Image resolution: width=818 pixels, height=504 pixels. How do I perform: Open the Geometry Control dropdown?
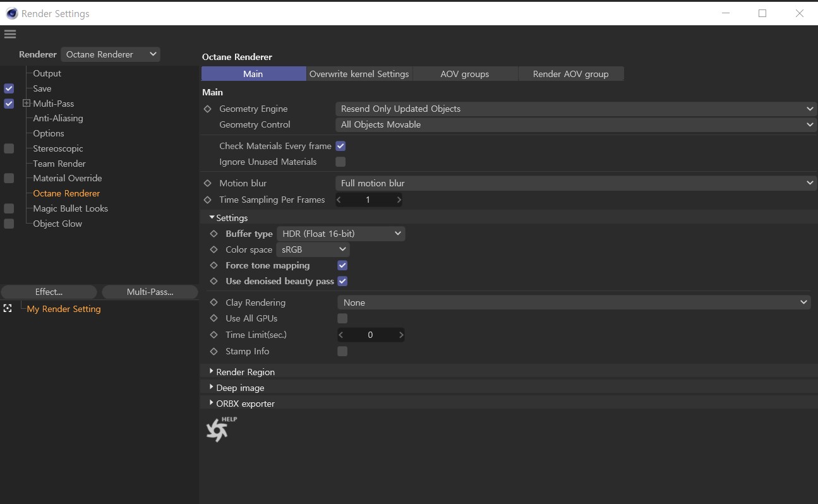tap(576, 124)
